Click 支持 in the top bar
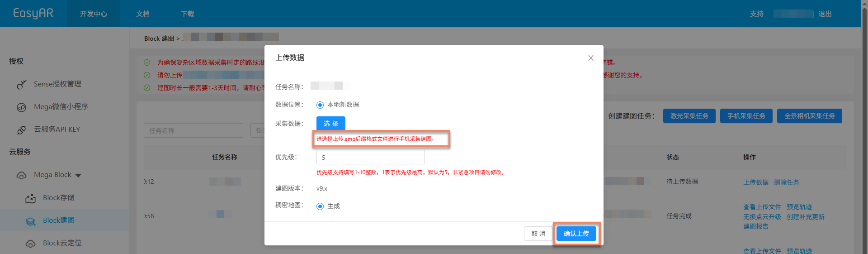The image size is (868, 254). 757,14
